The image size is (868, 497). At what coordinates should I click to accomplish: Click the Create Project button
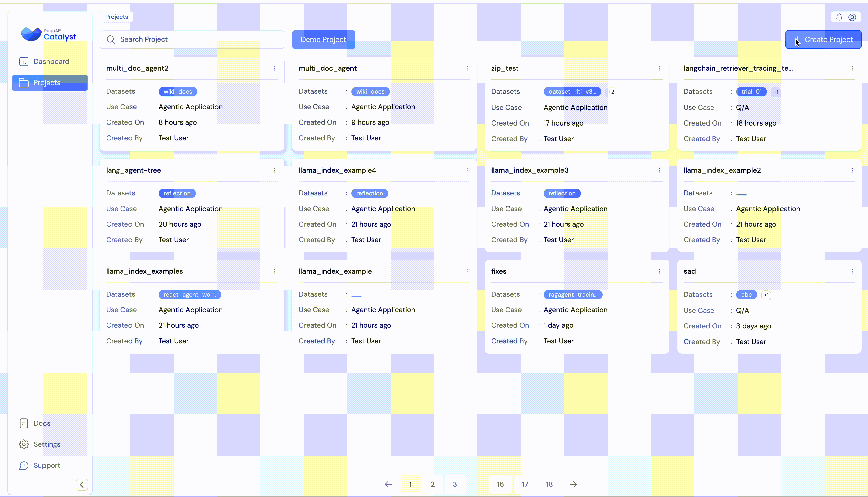823,39
